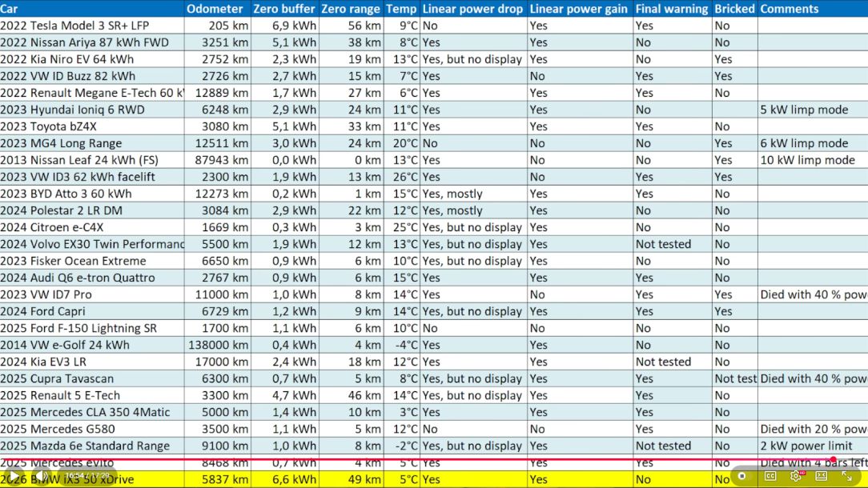Turn on closed captions (CC)
This screenshot has width=868, height=488.
[x=770, y=476]
